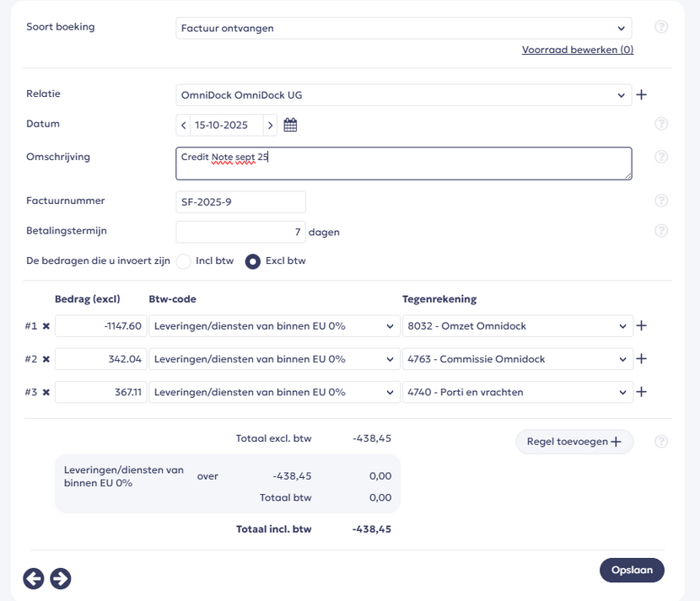The width and height of the screenshot is (700, 601).
Task: Open the calendar date picker icon
Action: click(290, 126)
